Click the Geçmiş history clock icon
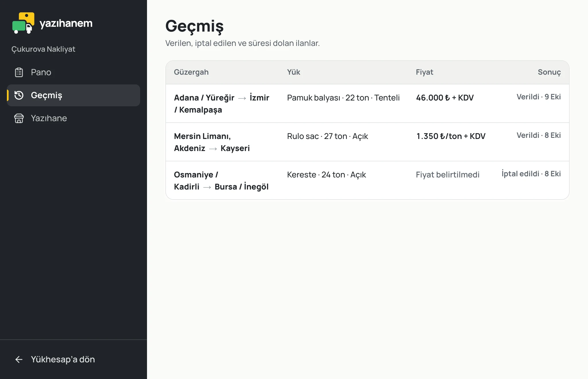 pos(19,95)
